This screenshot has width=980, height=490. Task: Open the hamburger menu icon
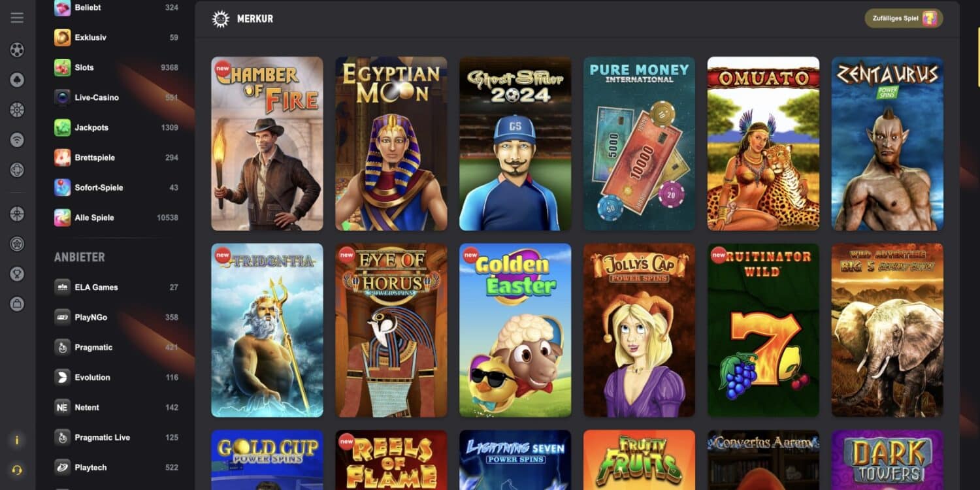point(17,18)
